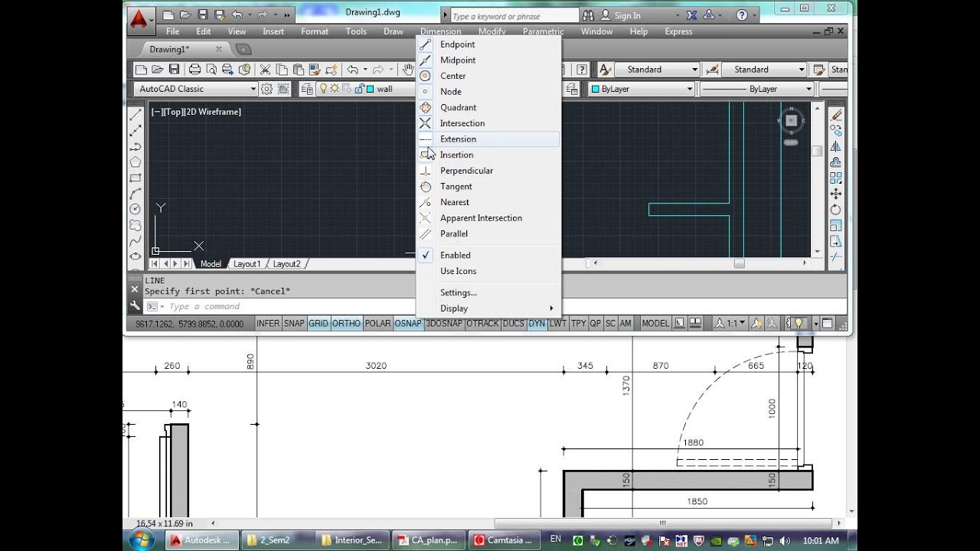
Task: Select the Rotate modify tool
Action: pyautogui.click(x=836, y=210)
